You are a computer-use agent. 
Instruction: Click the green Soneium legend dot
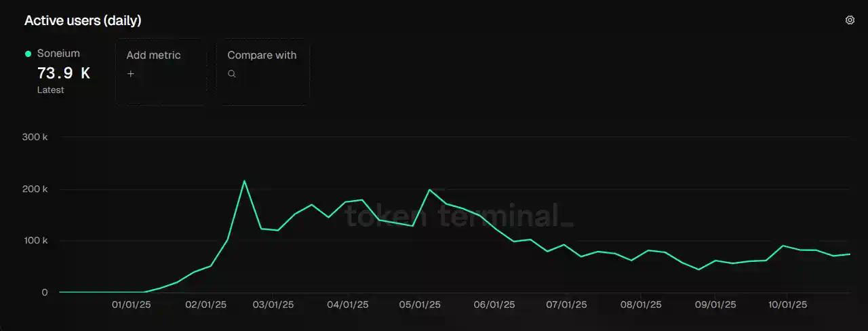28,54
